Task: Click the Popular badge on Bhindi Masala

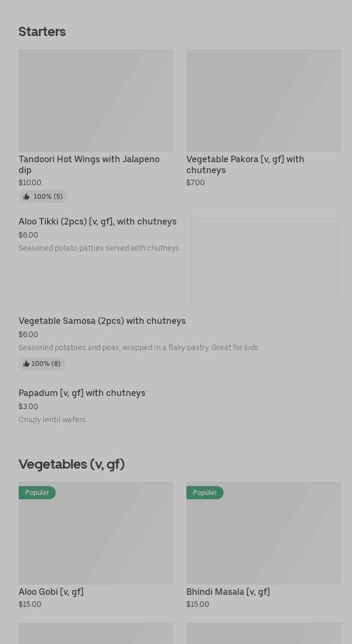Action: (x=205, y=493)
